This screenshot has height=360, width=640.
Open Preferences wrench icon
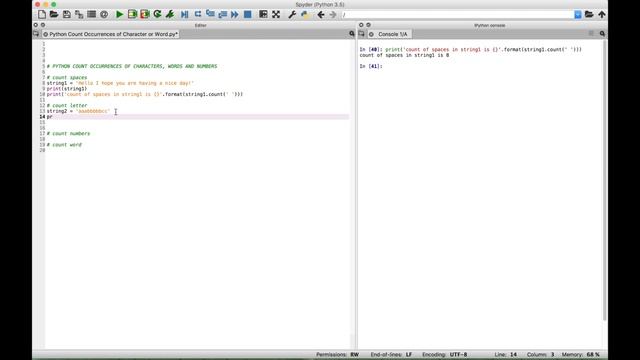point(292,14)
